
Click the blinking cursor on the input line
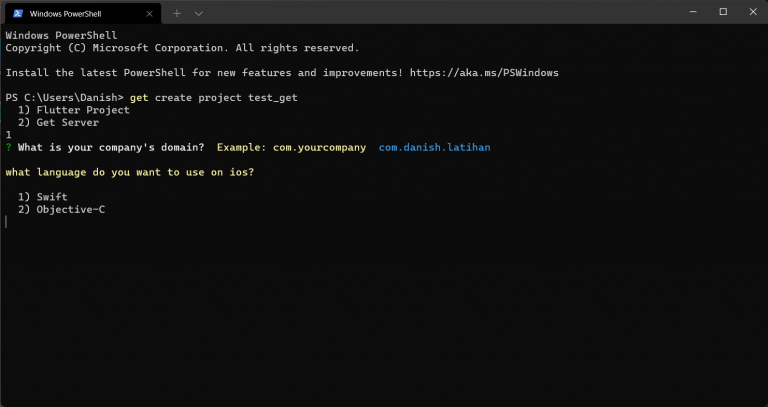click(7, 222)
